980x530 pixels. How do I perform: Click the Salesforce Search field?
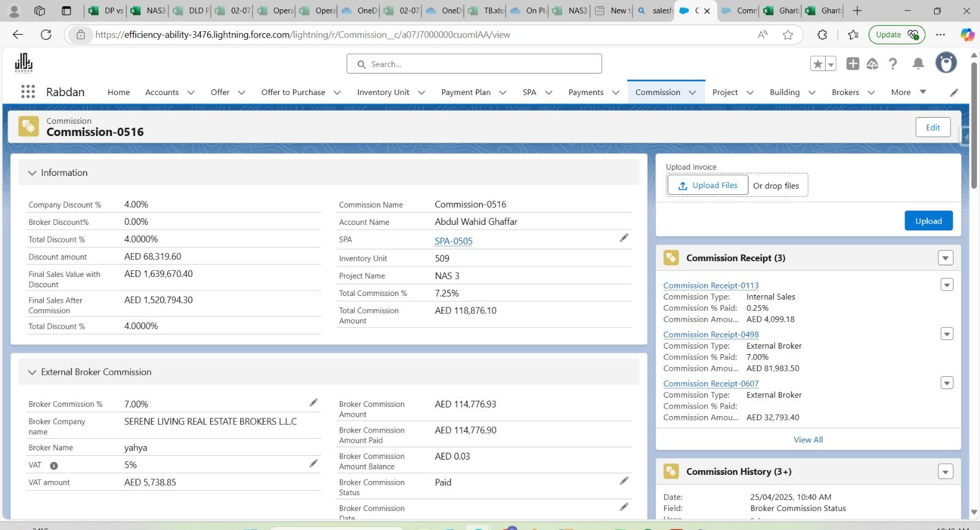(474, 64)
